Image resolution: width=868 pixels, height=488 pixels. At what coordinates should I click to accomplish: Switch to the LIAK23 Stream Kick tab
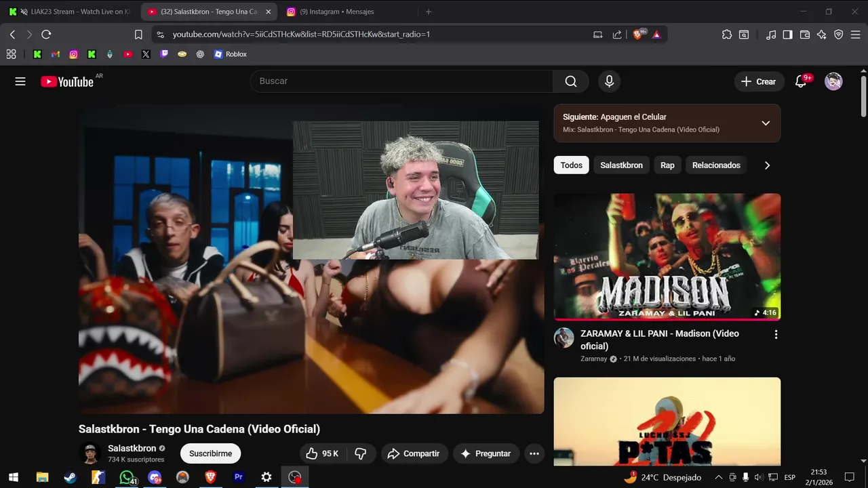(x=69, y=12)
